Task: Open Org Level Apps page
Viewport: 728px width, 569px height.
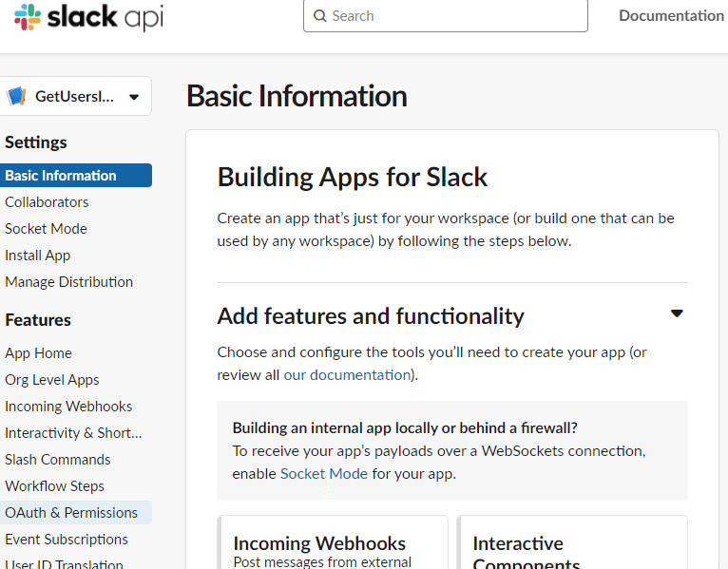Action: [52, 380]
